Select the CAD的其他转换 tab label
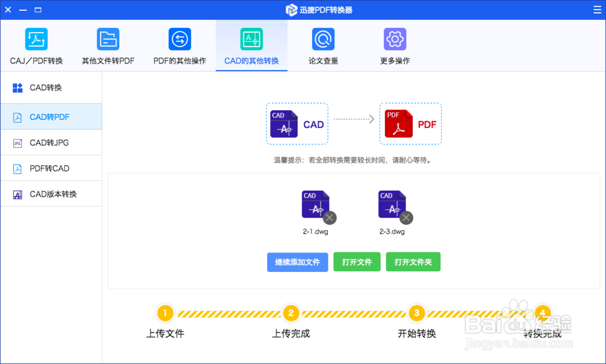606x364 pixels. (251, 61)
